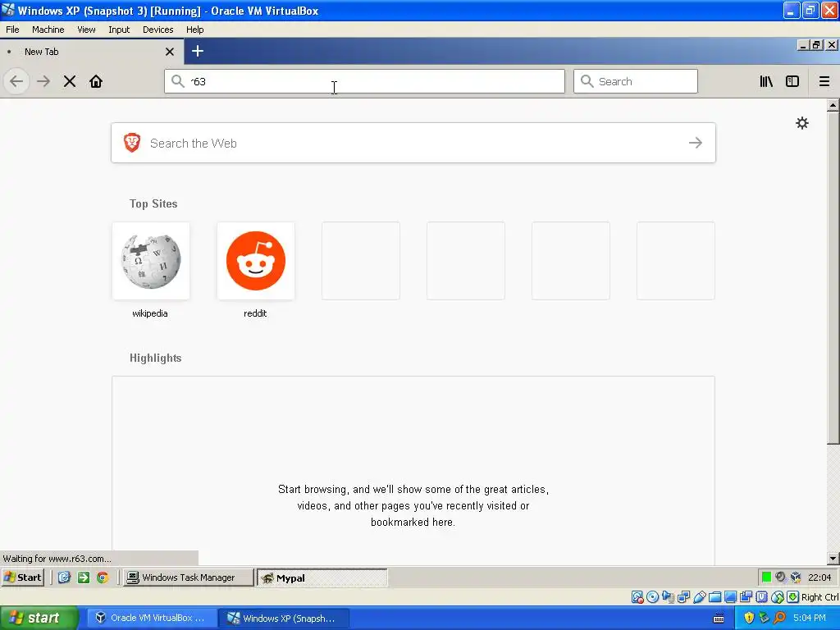Image resolution: width=840 pixels, height=630 pixels.
Task: Focus the Search the Web box
Action: point(413,143)
